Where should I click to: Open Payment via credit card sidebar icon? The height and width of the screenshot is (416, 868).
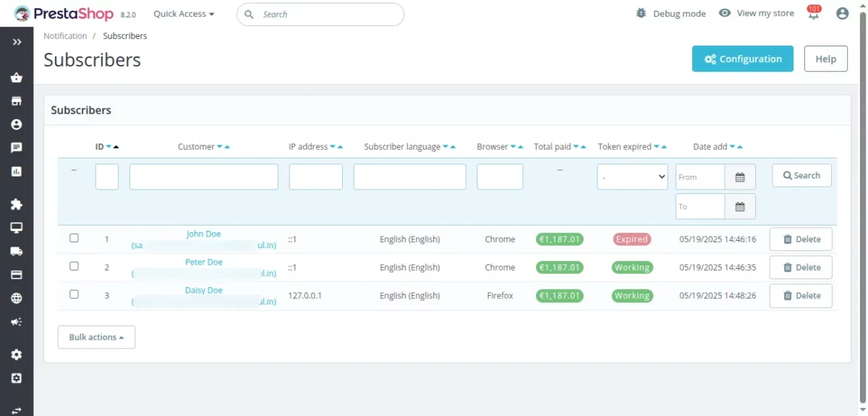(17, 275)
